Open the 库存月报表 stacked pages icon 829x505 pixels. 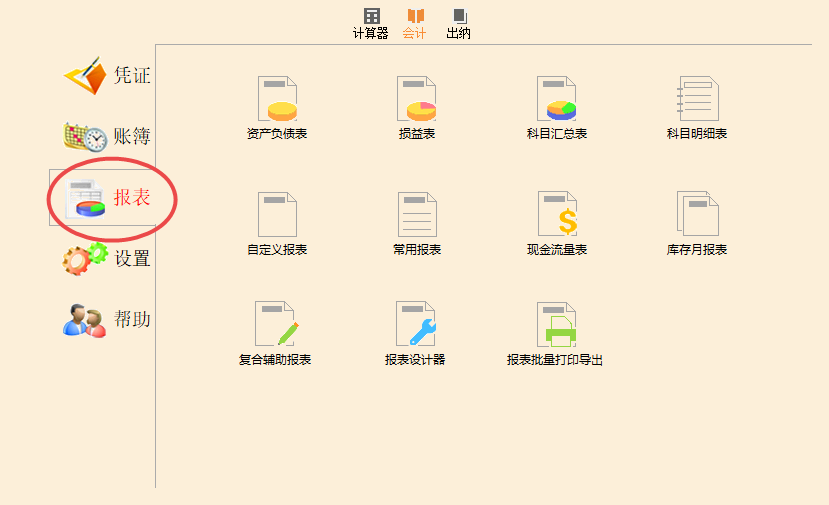coord(697,214)
